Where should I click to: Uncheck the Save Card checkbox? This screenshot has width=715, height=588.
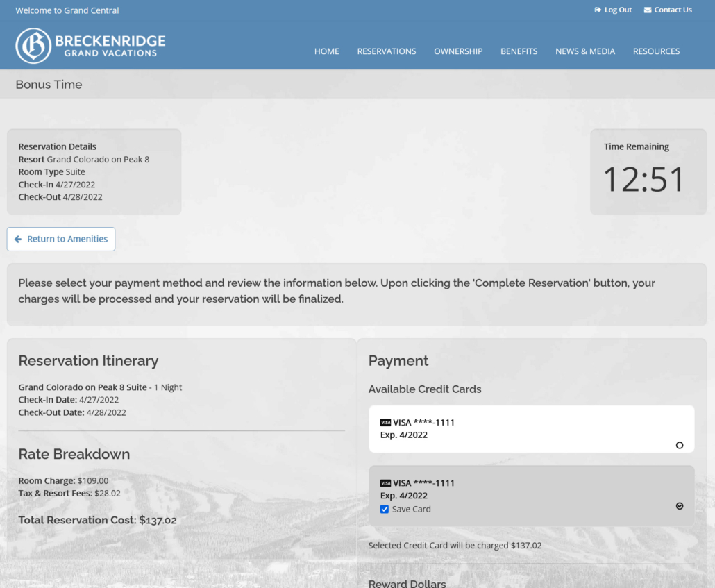click(385, 509)
